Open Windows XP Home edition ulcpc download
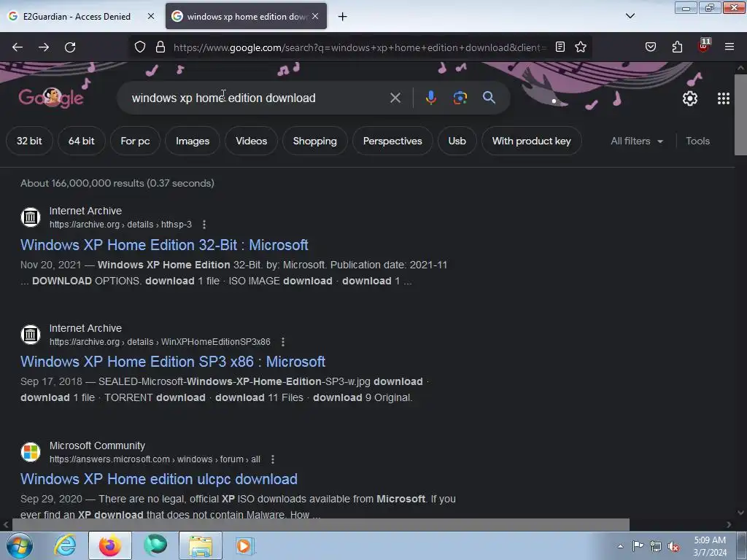747x560 pixels. point(158,478)
